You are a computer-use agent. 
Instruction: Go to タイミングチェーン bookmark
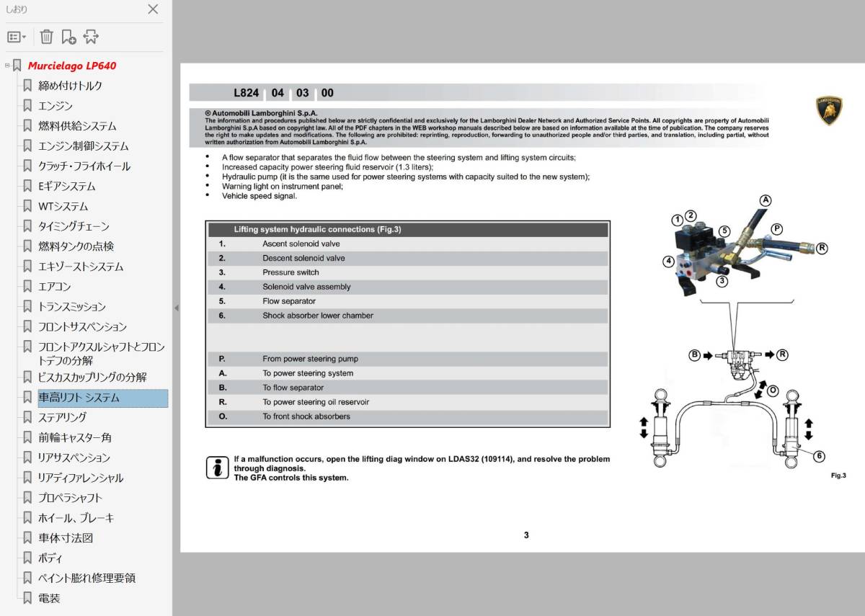[74, 226]
